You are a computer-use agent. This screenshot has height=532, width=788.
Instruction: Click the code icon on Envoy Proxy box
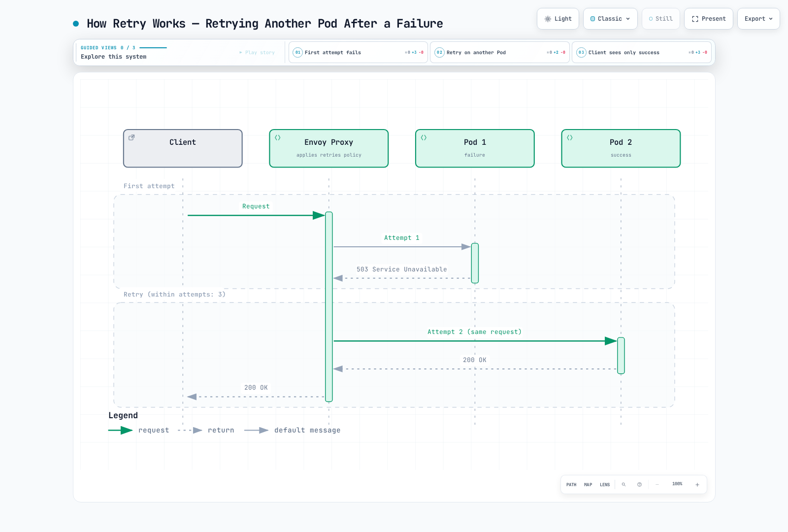(278, 137)
